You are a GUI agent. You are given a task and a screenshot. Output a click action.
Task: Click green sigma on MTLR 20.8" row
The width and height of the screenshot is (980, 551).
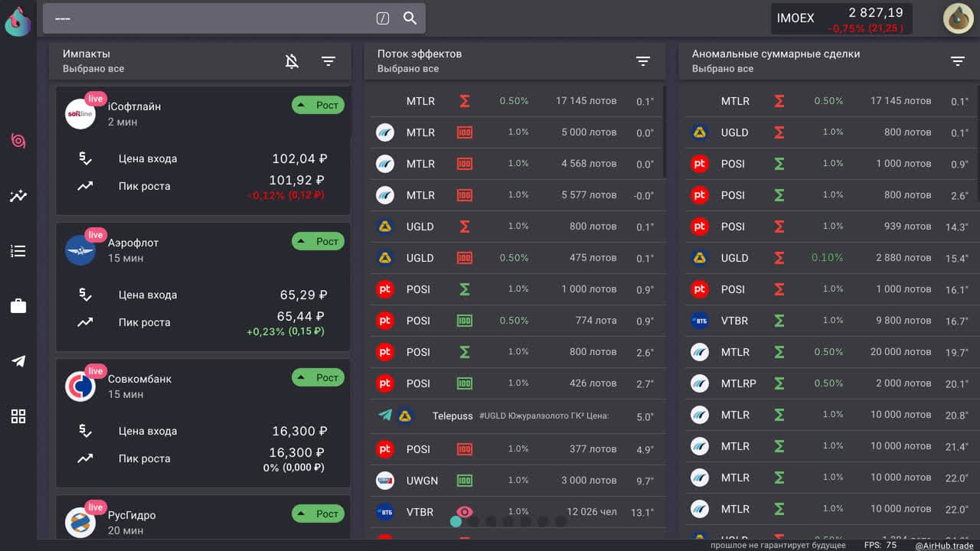779,415
